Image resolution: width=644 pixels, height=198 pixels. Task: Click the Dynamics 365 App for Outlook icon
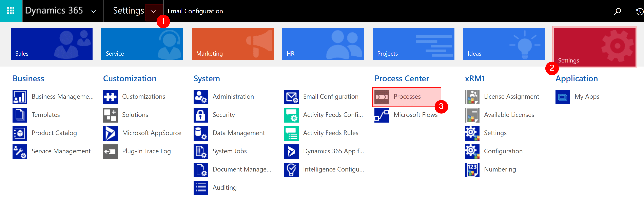click(x=291, y=151)
